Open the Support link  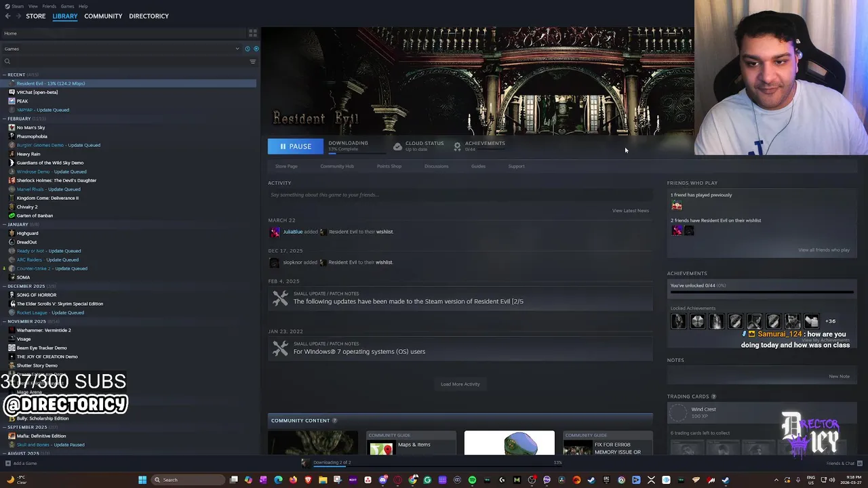516,166
